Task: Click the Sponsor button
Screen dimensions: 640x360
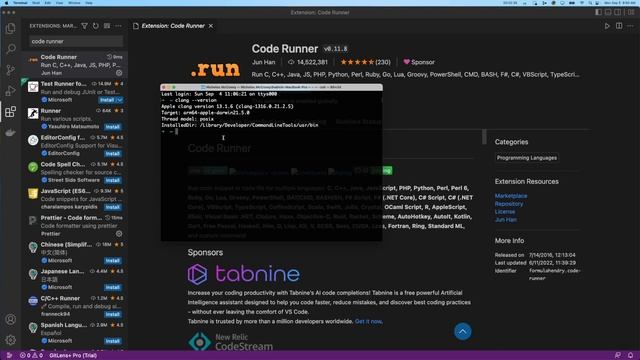Action: pos(419,62)
